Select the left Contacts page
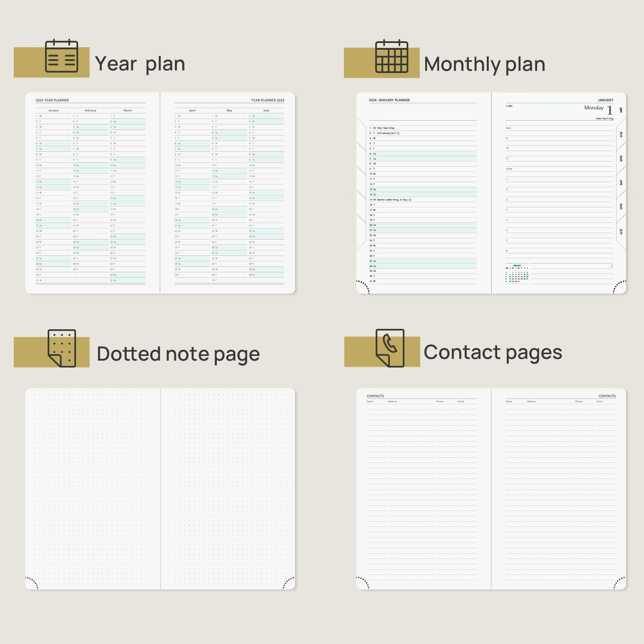 [x=423, y=489]
